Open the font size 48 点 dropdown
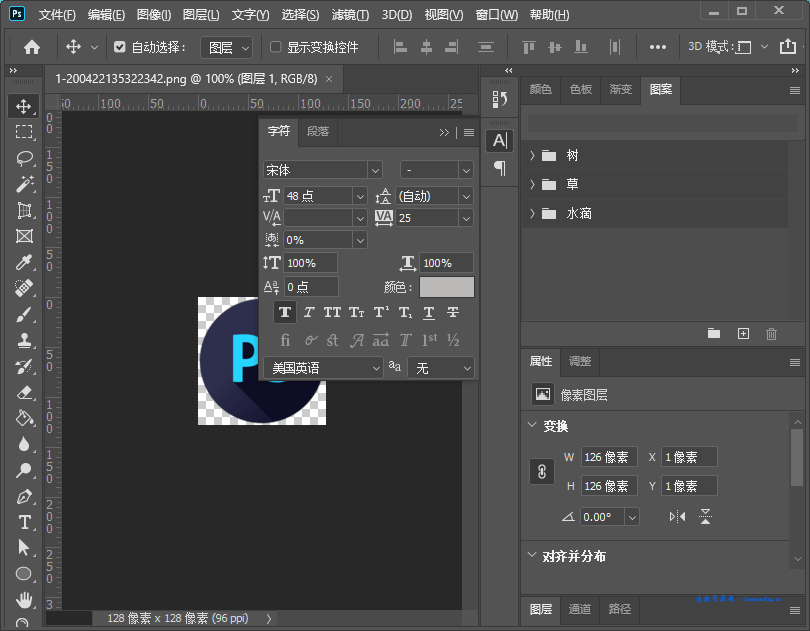The image size is (810, 631). 360,196
